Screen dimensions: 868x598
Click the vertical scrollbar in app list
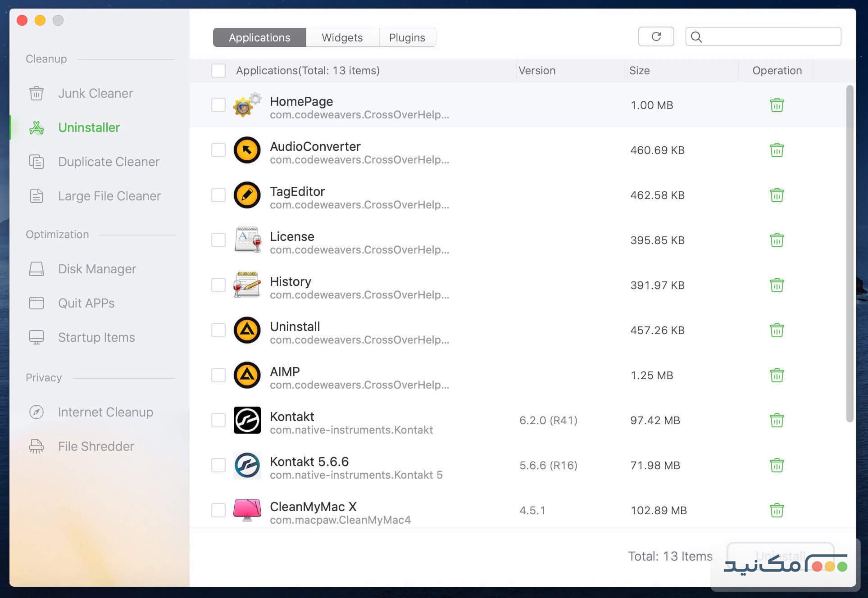click(850, 252)
